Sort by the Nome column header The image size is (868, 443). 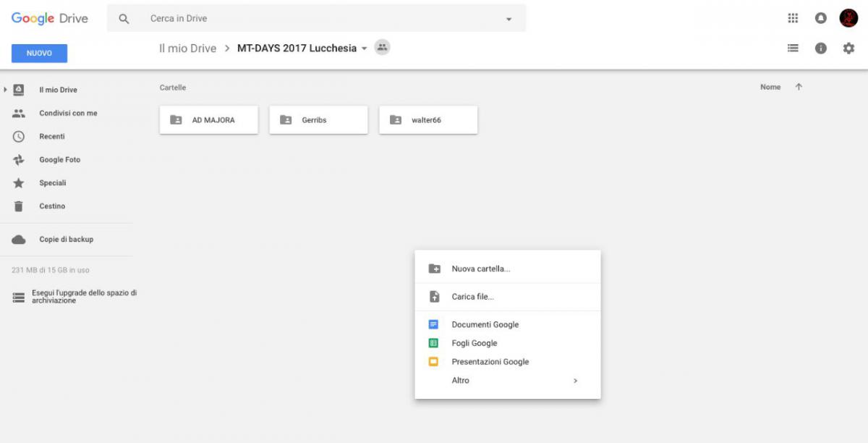pos(770,87)
